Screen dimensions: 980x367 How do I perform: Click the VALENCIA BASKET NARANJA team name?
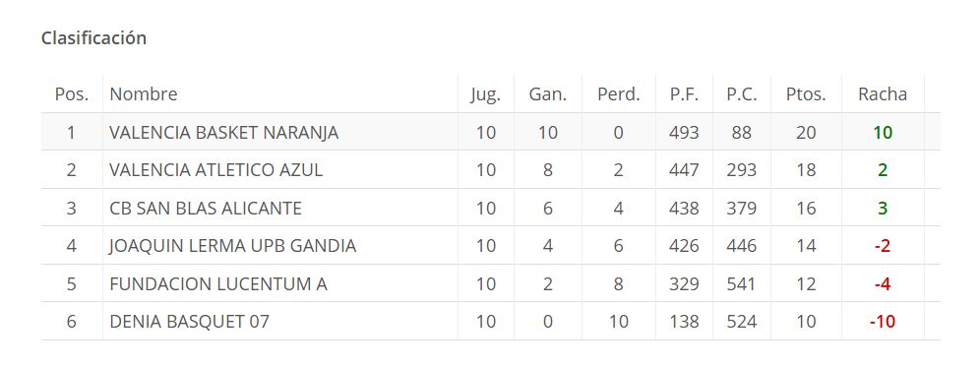point(223,133)
